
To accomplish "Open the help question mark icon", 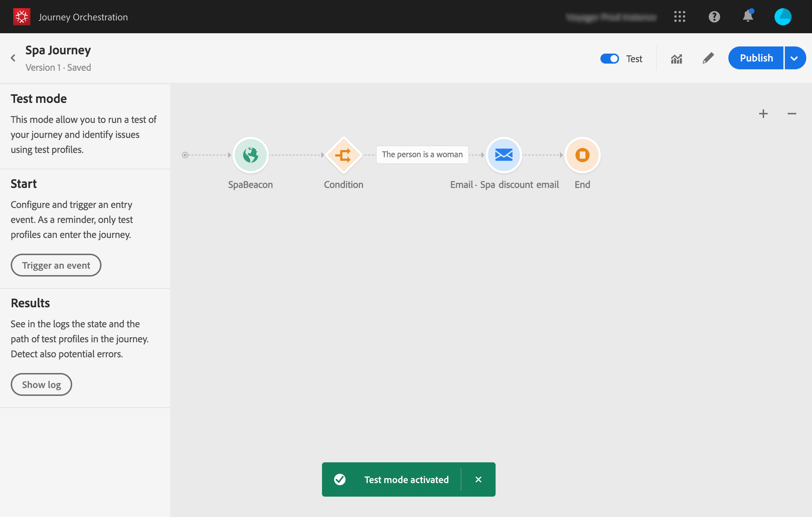I will click(x=714, y=17).
